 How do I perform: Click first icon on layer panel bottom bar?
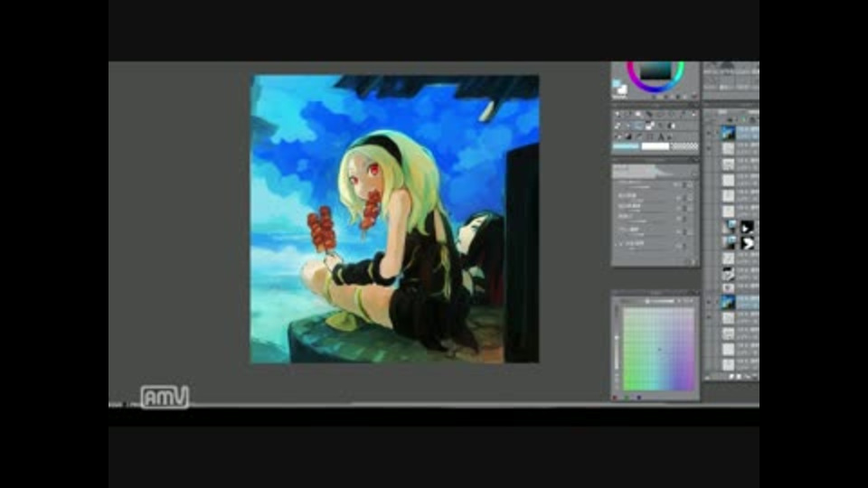(x=707, y=377)
